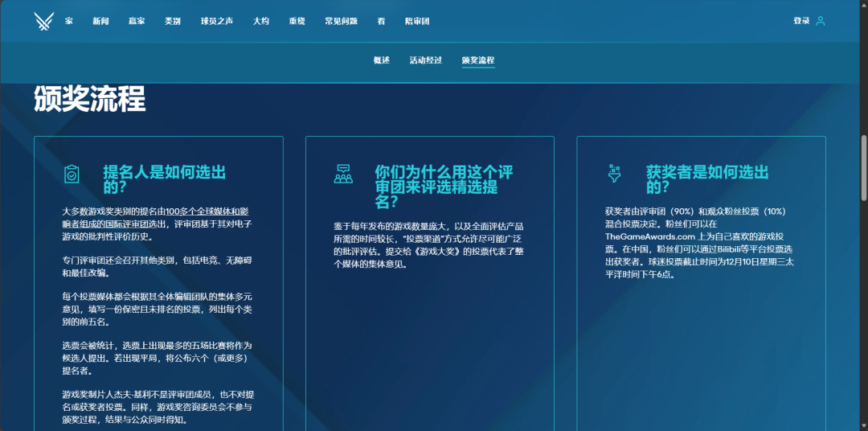Click the jury group icon beside 你们为什么用这个评审团
Image resolution: width=868 pixels, height=431 pixels.
(x=343, y=174)
